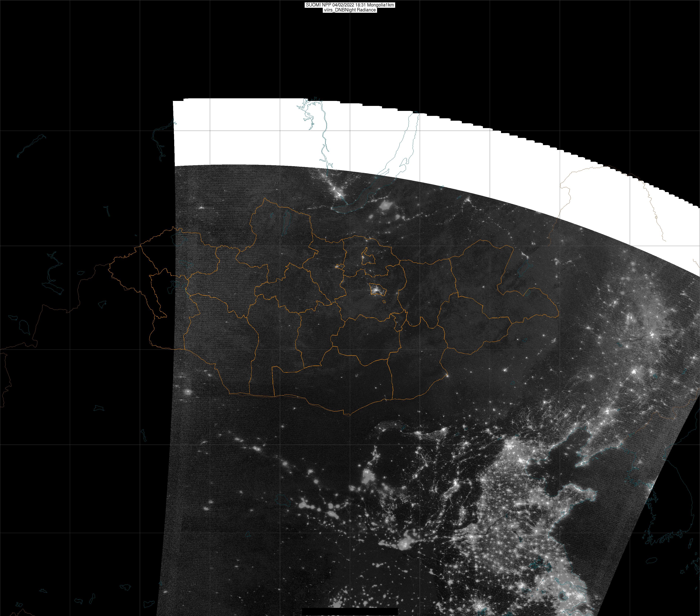Click the viirs_DNBNight Radiance label
Screen dimensions: 700x616
350,10
